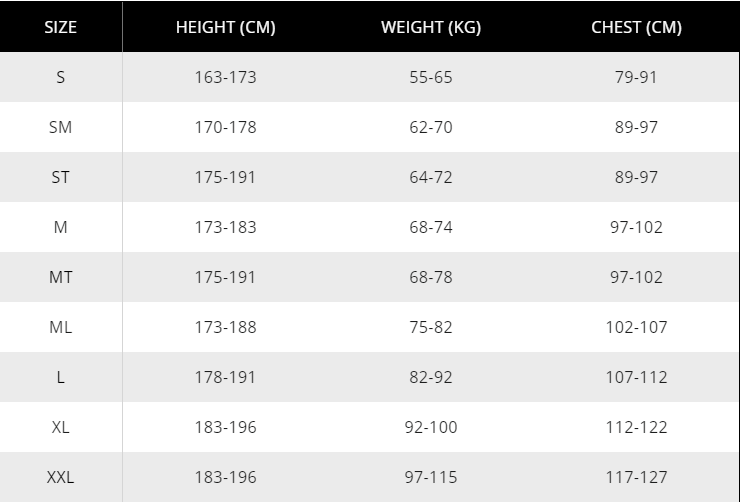Viewport: 740px width, 502px height.
Task: Click weight value 92-100
Action: click(x=431, y=427)
